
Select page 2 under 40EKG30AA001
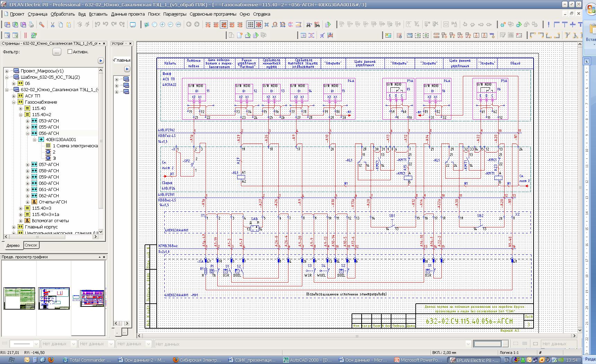click(54, 152)
